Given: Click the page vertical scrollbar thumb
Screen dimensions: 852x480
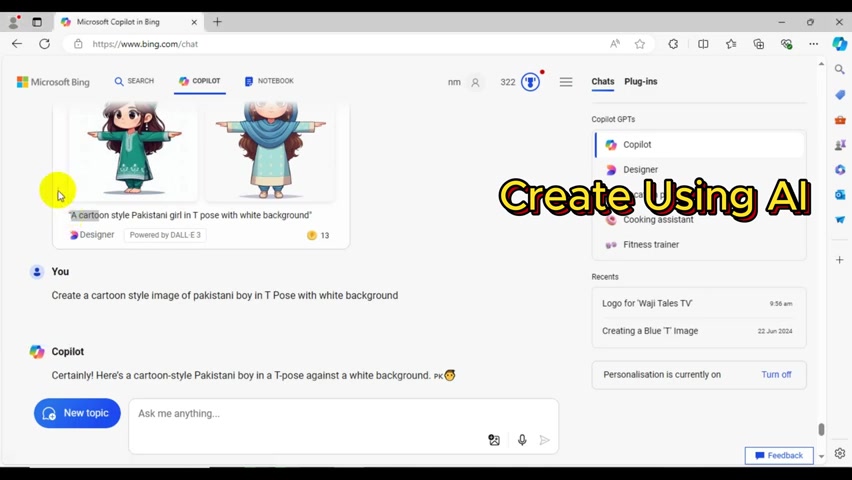Looking at the screenshot, I should pyautogui.click(x=821, y=429).
